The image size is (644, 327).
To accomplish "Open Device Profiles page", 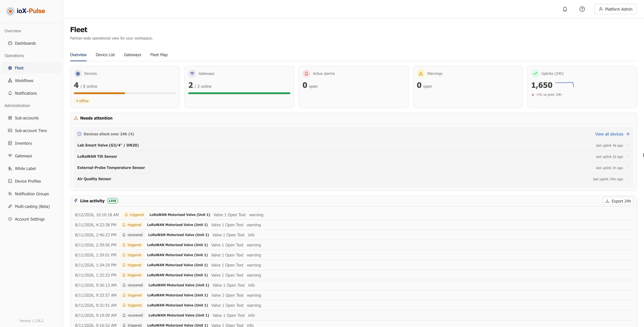I will click(31, 181).
